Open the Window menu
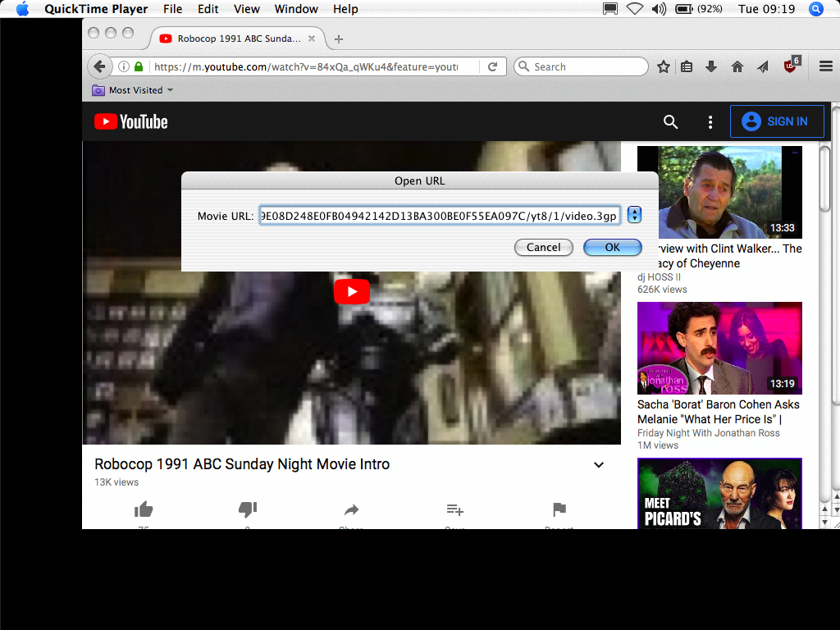 point(296,9)
